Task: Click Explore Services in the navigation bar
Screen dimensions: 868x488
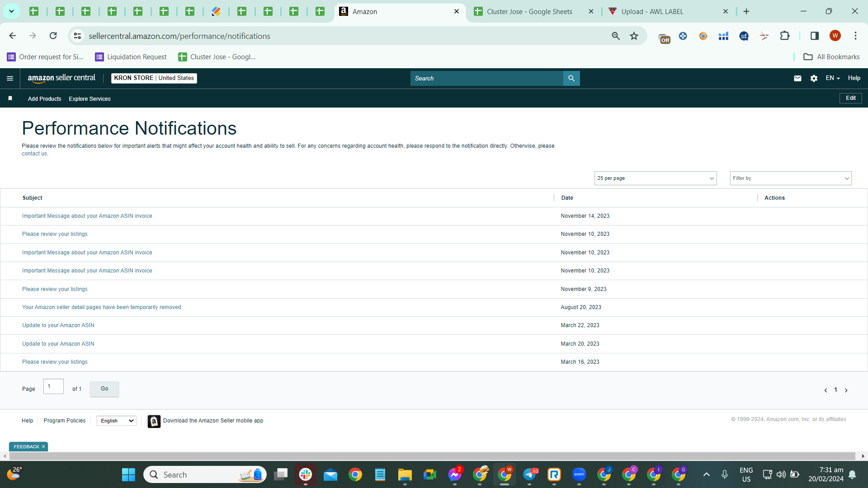Action: [x=90, y=99]
